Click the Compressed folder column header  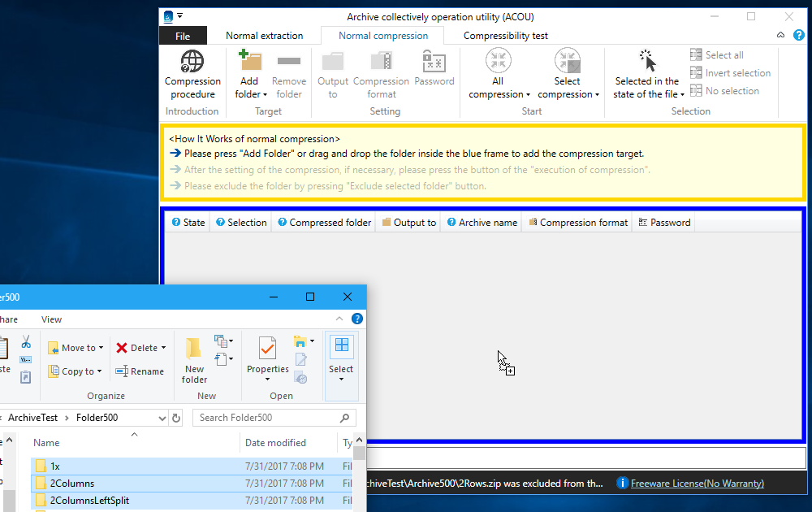point(323,223)
